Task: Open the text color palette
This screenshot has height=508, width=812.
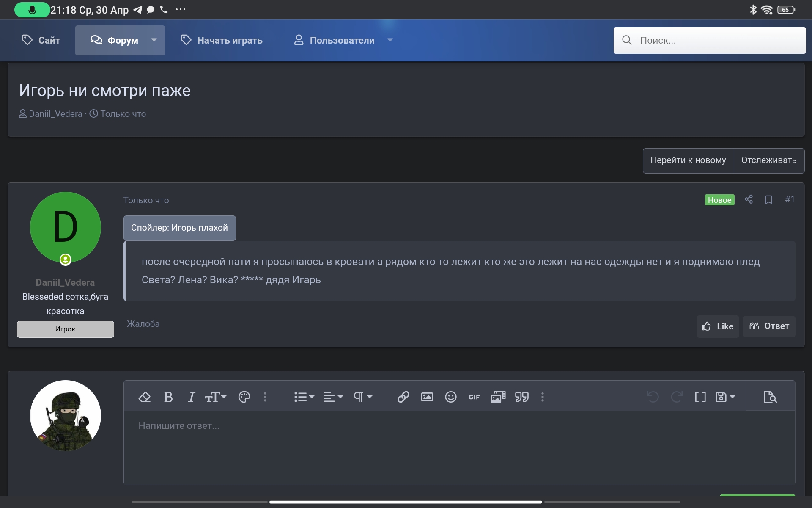Action: click(244, 397)
